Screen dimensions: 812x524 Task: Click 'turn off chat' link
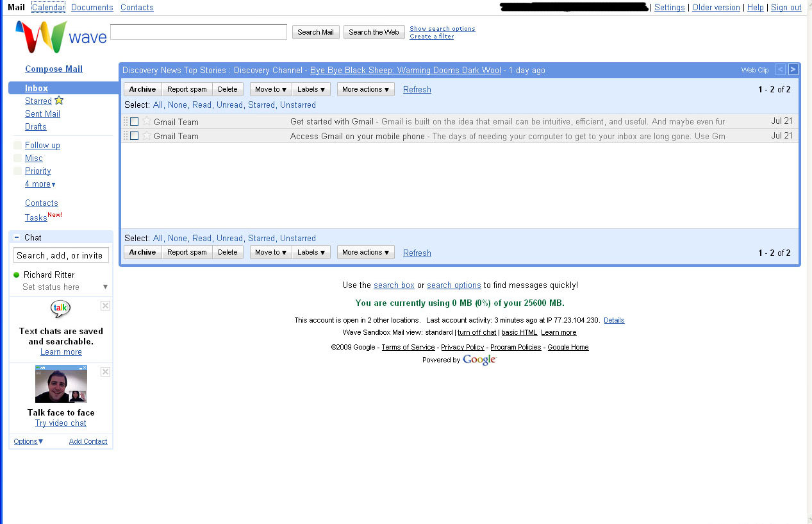pos(477,332)
